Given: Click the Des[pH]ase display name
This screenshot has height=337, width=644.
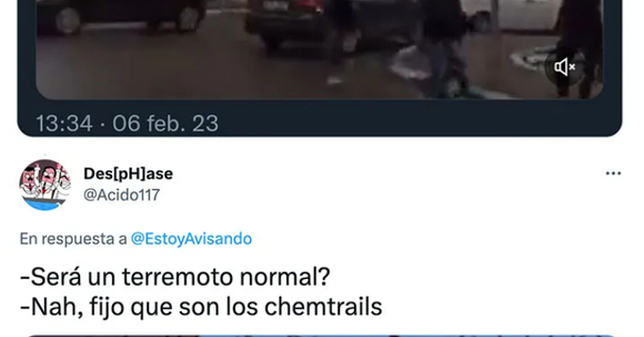Looking at the screenshot, I should (128, 174).
